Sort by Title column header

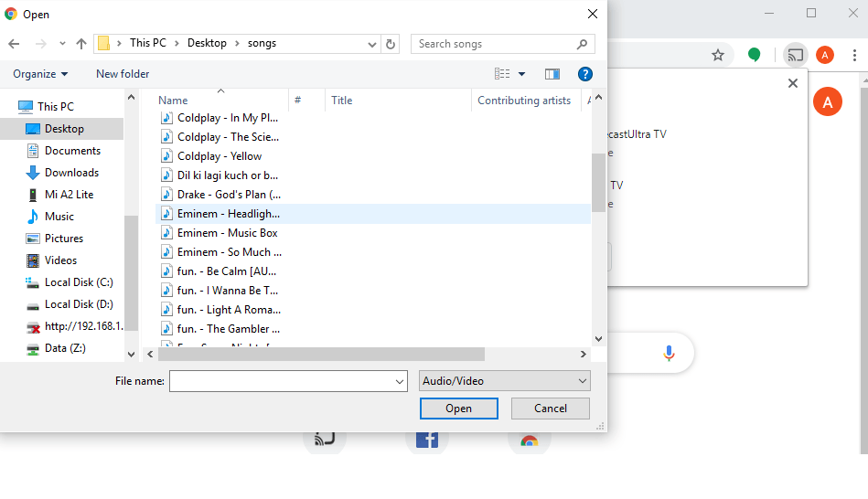pyautogui.click(x=341, y=101)
